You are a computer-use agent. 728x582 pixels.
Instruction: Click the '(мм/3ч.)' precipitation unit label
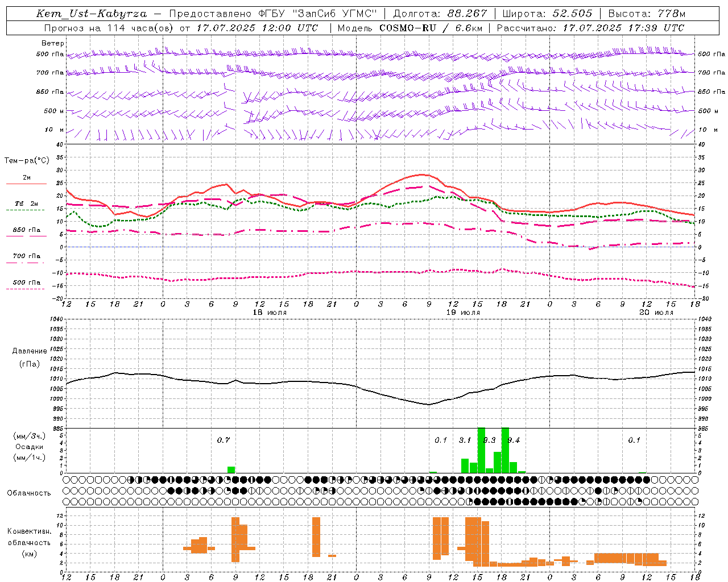click(30, 436)
